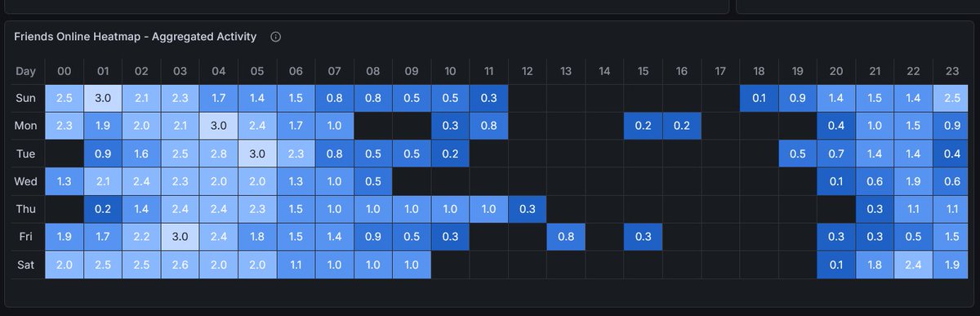The height and width of the screenshot is (316, 980).
Task: Click the info icon beside the heatmap title
Action: [x=275, y=37]
